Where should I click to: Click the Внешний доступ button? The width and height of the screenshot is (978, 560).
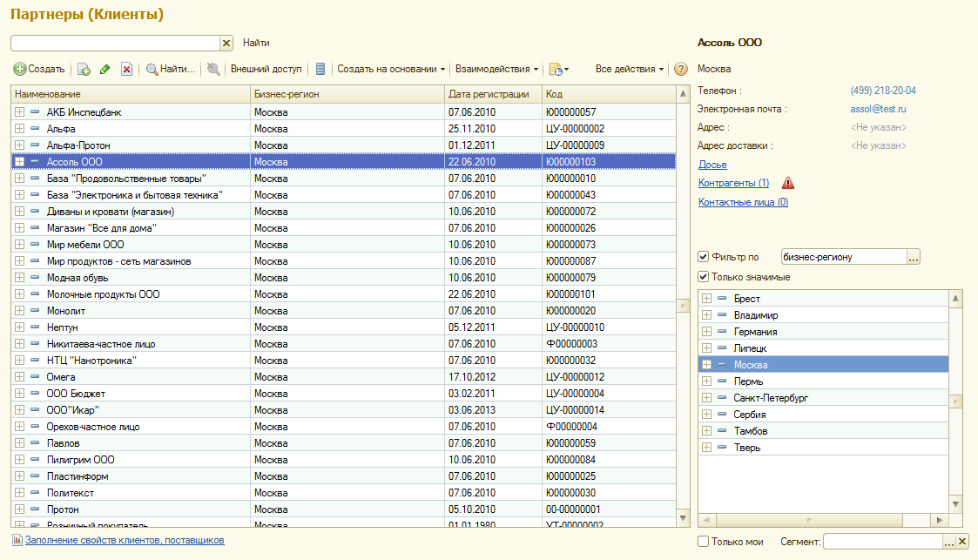pyautogui.click(x=266, y=69)
